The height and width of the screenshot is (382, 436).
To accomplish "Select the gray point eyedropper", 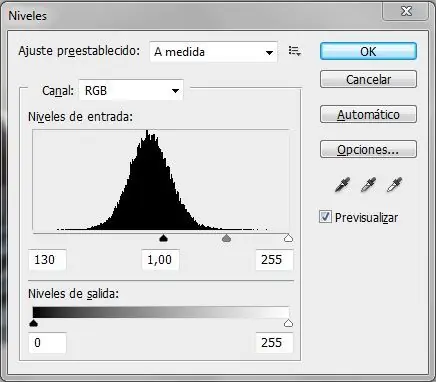I will (368, 185).
